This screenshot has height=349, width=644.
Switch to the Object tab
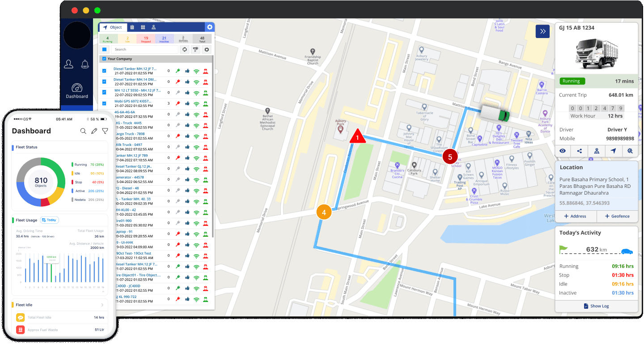click(113, 27)
